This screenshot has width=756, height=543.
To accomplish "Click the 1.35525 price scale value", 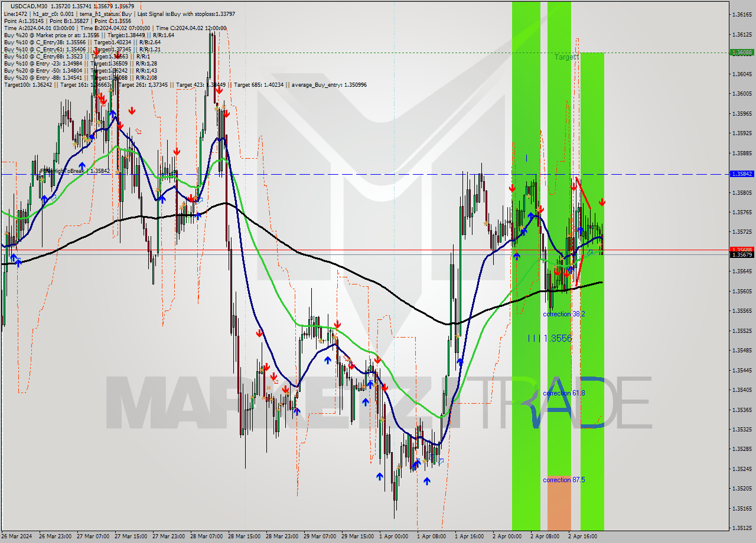I will pyautogui.click(x=742, y=331).
